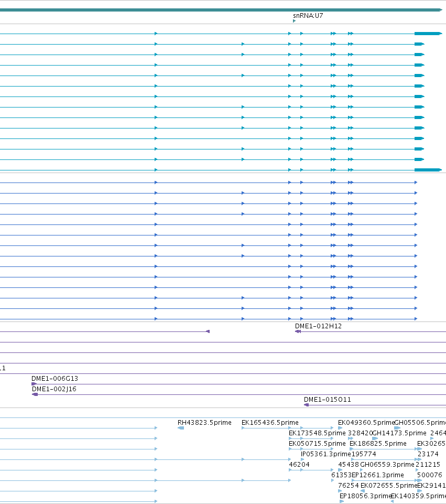Image resolution: width=446 pixels, height=504 pixels.
Task: Select the EK140359.5prime EST label
Action: [418, 496]
